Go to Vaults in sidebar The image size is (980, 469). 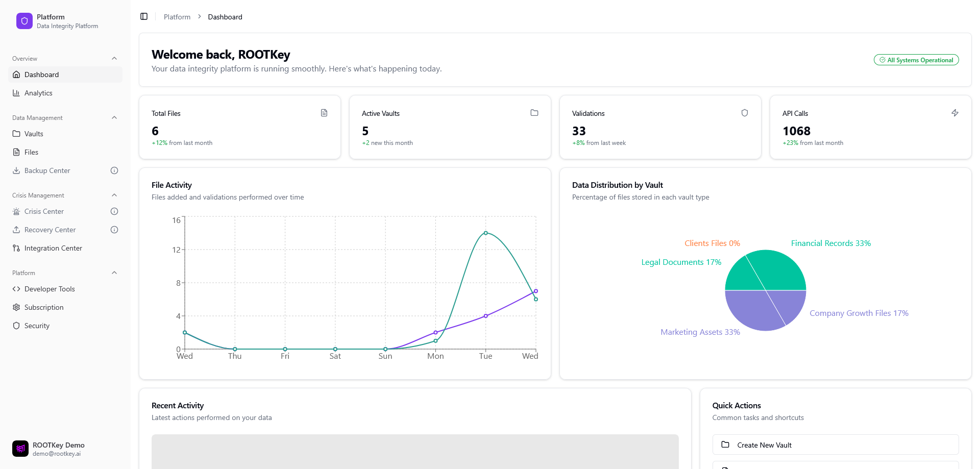(65, 134)
